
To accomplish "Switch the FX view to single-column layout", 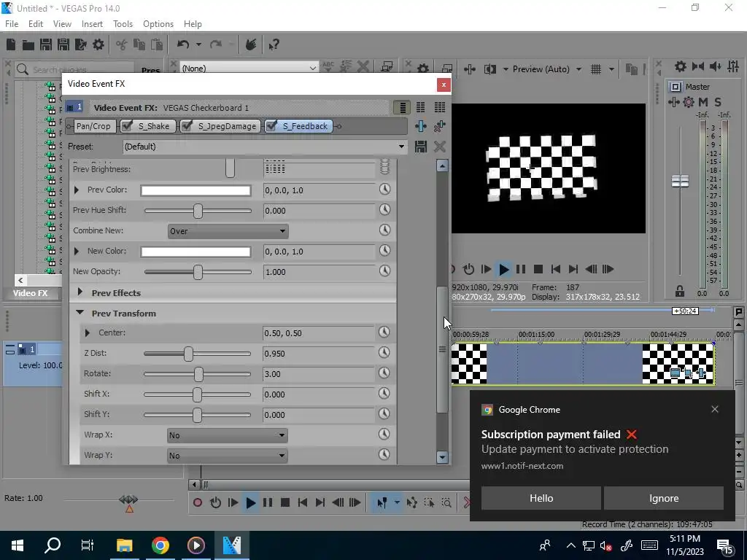I will click(x=403, y=108).
